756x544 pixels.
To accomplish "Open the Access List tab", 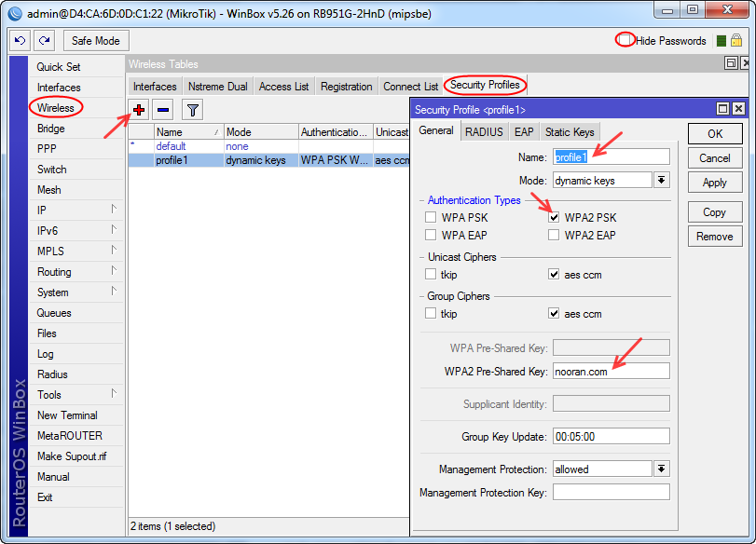I will point(284,87).
